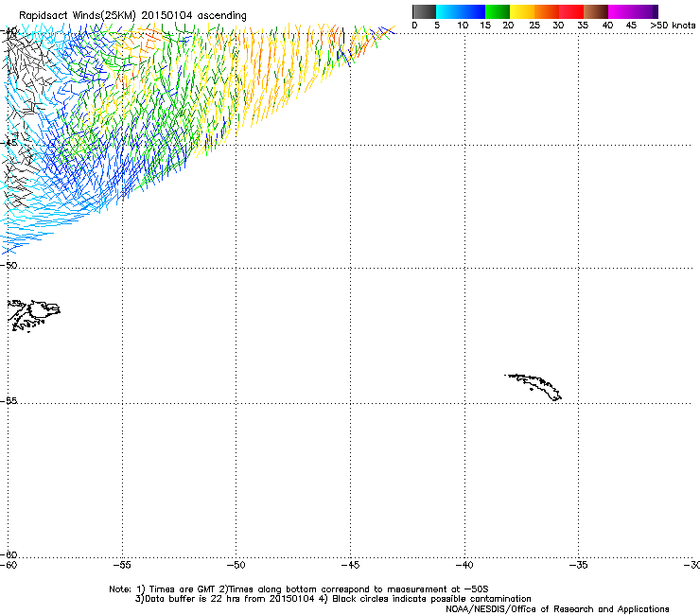Click the '25' legend scale label
This screenshot has height=615, width=700.
pos(534,26)
